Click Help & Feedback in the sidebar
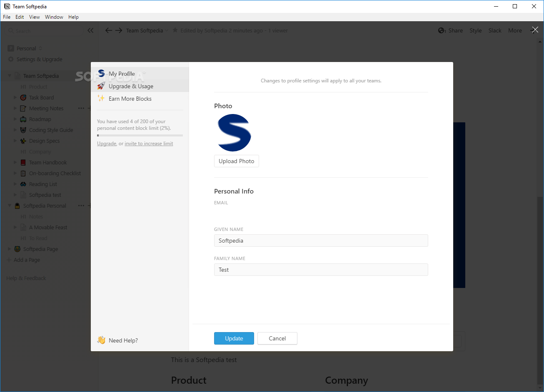This screenshot has height=392, width=544. (x=26, y=278)
